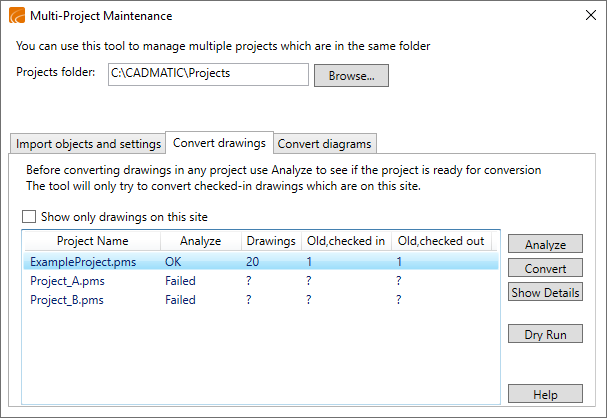
Task: Enable Show only drawings on this site
Action: point(29,217)
